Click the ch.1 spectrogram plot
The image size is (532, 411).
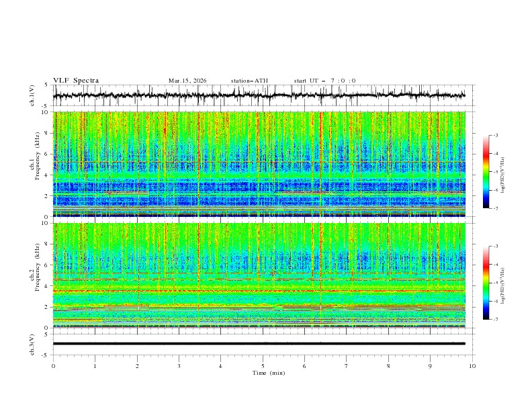click(x=259, y=164)
